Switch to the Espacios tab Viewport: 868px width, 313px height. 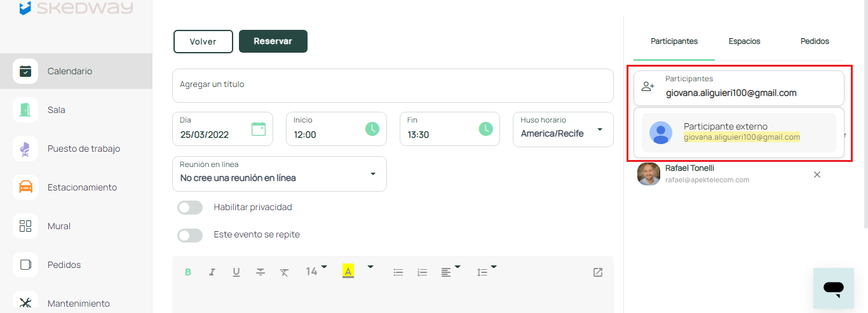point(744,41)
